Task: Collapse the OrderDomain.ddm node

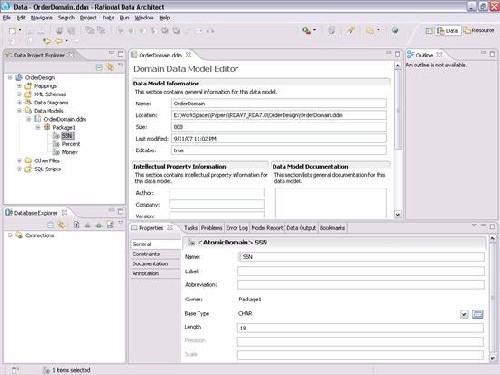Action: coord(29,119)
